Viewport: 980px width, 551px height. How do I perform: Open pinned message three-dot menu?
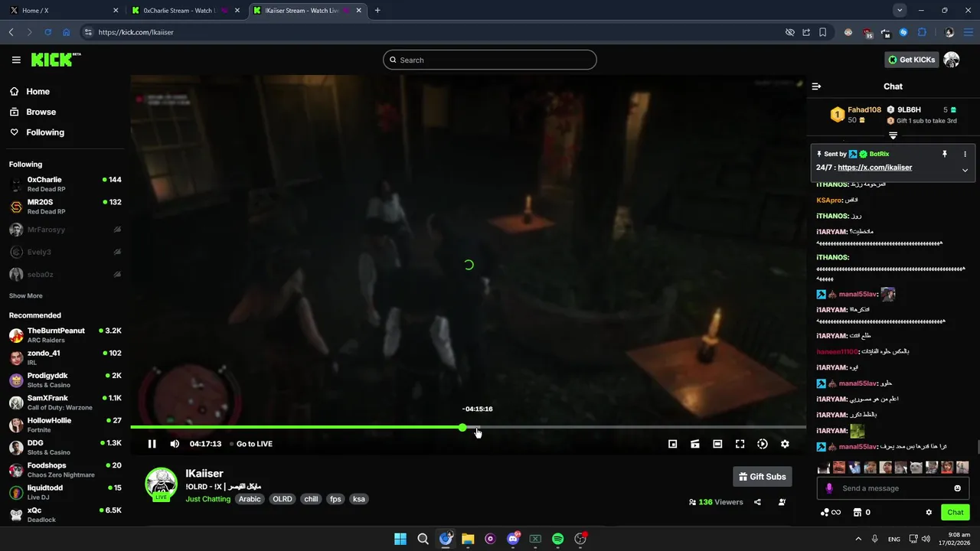click(965, 154)
